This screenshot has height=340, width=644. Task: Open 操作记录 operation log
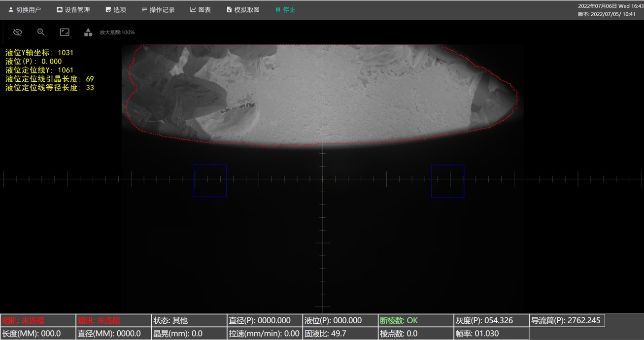click(x=158, y=10)
